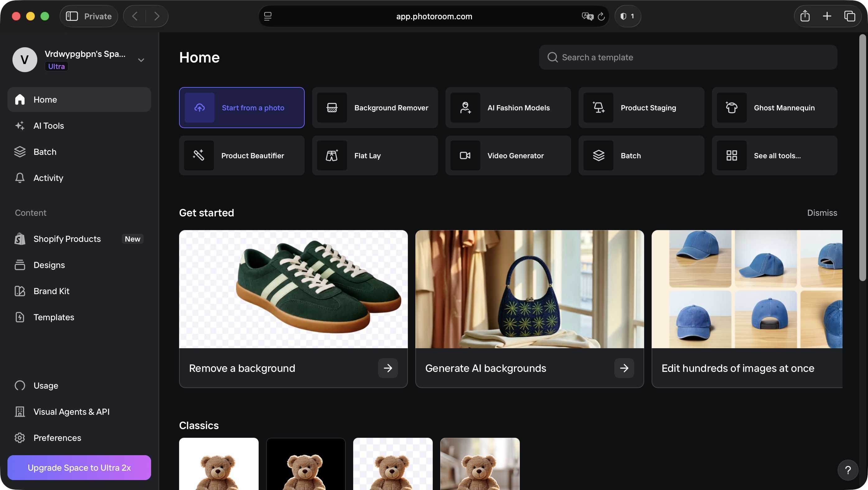Image resolution: width=868 pixels, height=490 pixels.
Task: Go to Home in the sidebar
Action: pos(79,99)
